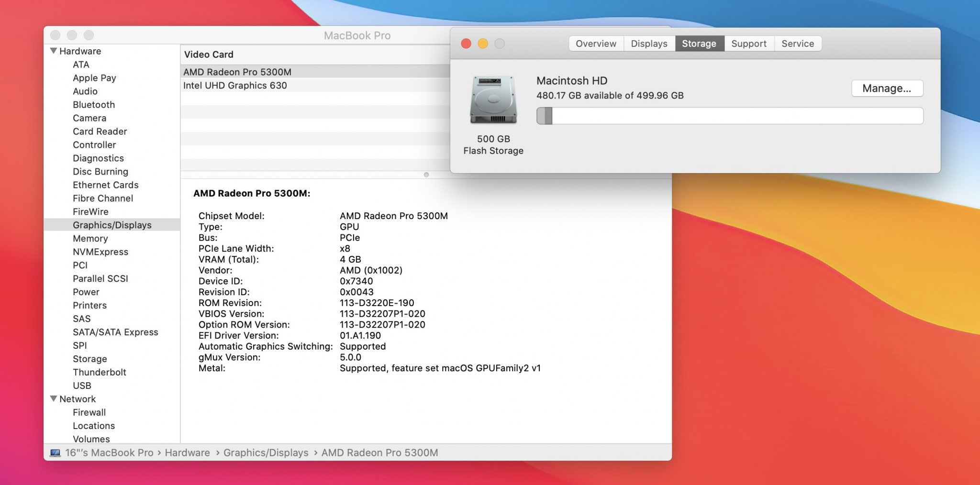Open FireWire in the hardware list

pos(90,212)
